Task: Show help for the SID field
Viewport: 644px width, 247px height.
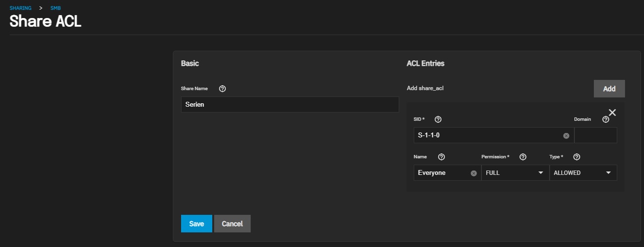Action: coord(438,119)
